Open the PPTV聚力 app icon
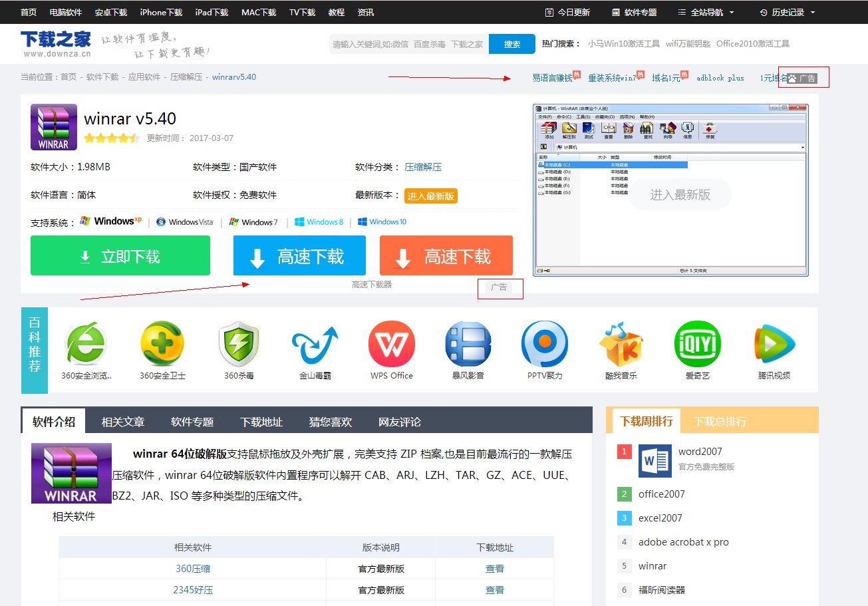Screen dimensions: 868x606 (x=545, y=344)
